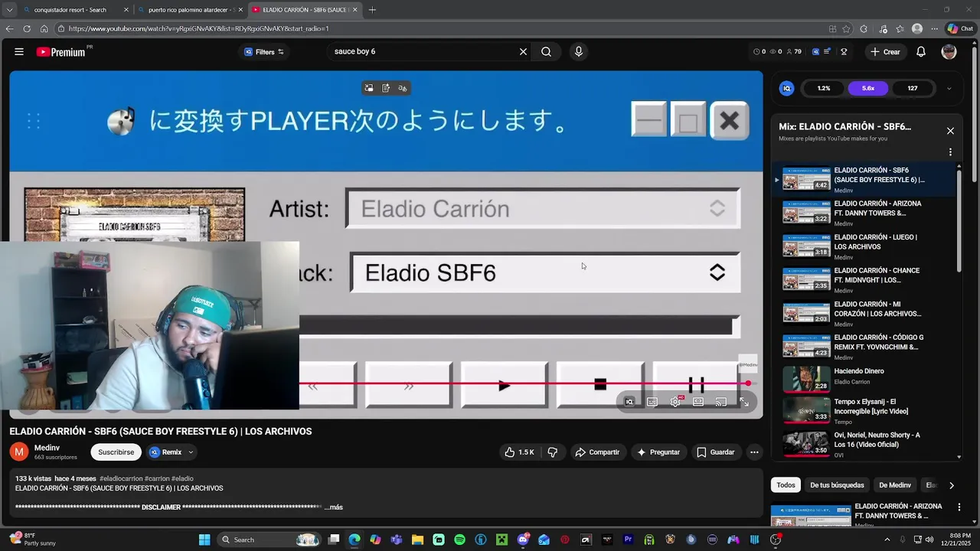The width and height of the screenshot is (980, 551).
Task: Expand the vidIQ stats panel chevron
Action: coord(949,88)
